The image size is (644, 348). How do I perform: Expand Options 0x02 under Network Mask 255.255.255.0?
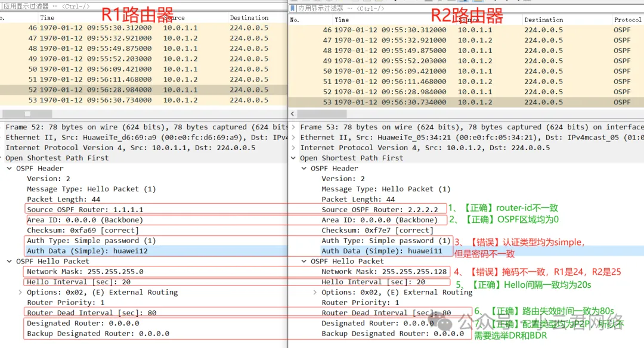click(x=20, y=293)
